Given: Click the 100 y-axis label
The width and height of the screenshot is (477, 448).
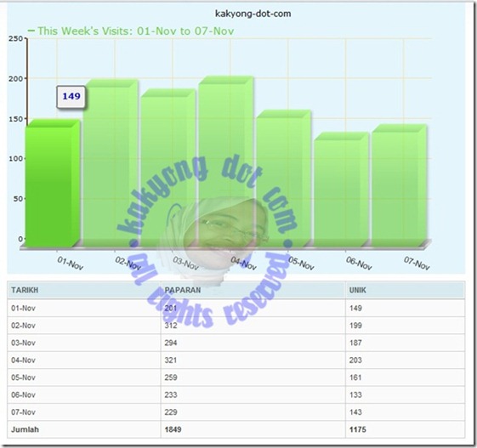Looking at the screenshot, I should pos(15,159).
